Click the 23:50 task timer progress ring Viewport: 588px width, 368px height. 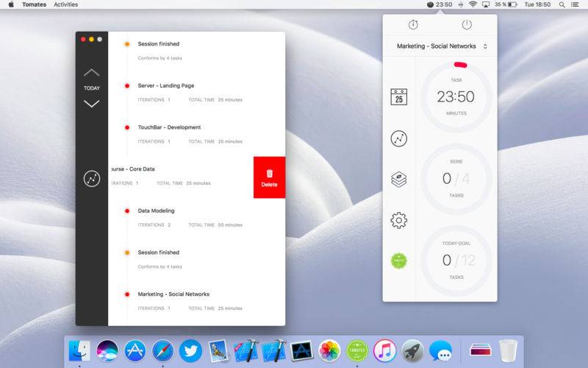[456, 97]
